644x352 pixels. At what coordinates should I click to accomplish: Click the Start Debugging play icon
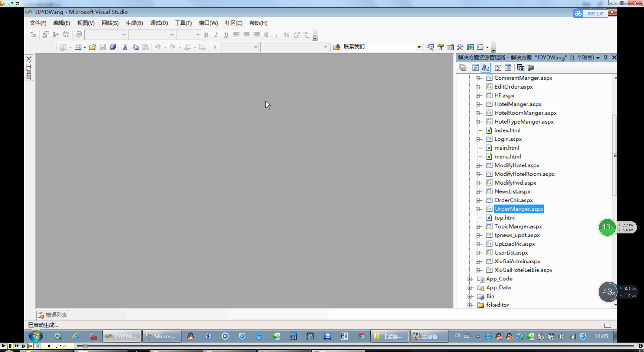point(215,47)
